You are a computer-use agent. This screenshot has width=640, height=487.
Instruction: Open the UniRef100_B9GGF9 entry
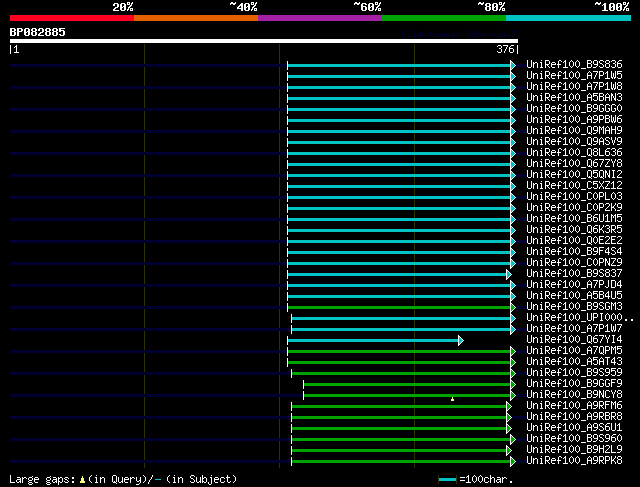tap(574, 384)
